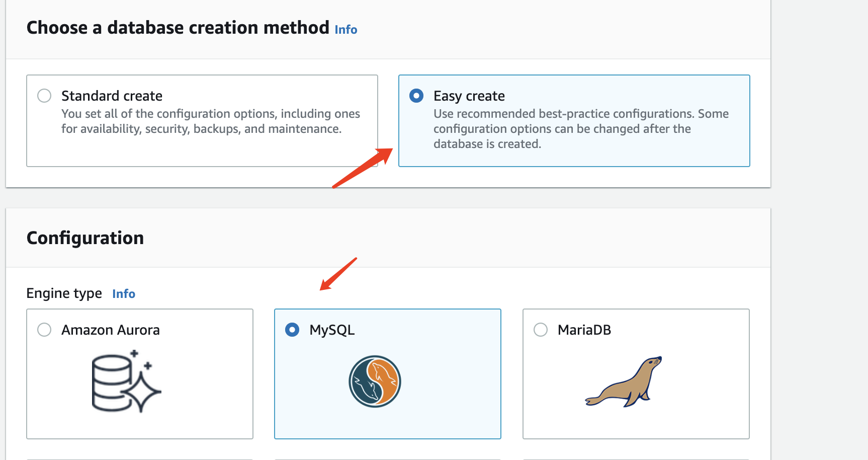Click the Standard create title text
The height and width of the screenshot is (460, 868).
[112, 96]
